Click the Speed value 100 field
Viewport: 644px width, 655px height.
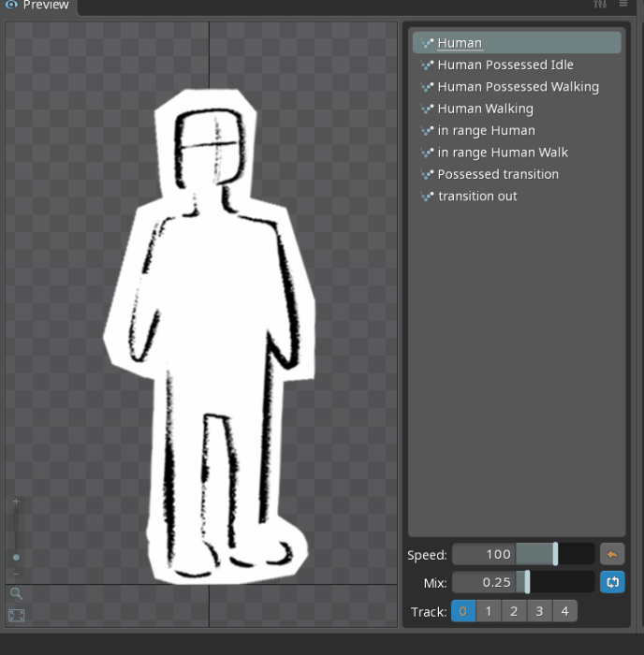click(x=484, y=554)
